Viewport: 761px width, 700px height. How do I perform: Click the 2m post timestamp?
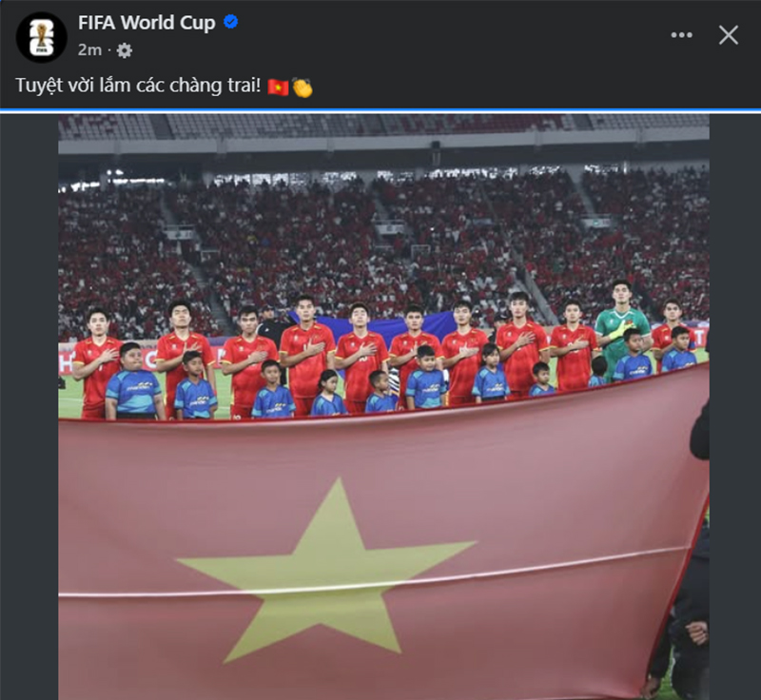[x=89, y=50]
